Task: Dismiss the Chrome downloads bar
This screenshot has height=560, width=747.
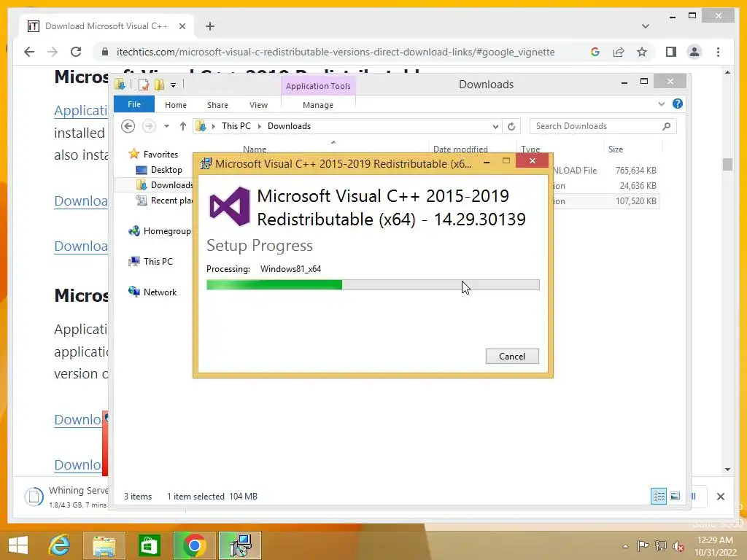Action: [x=721, y=497]
